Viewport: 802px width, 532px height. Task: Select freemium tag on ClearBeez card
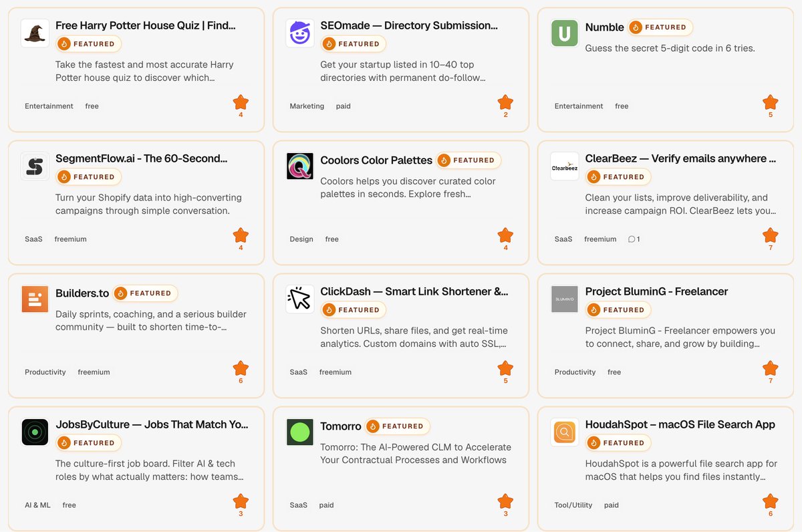[x=600, y=239]
